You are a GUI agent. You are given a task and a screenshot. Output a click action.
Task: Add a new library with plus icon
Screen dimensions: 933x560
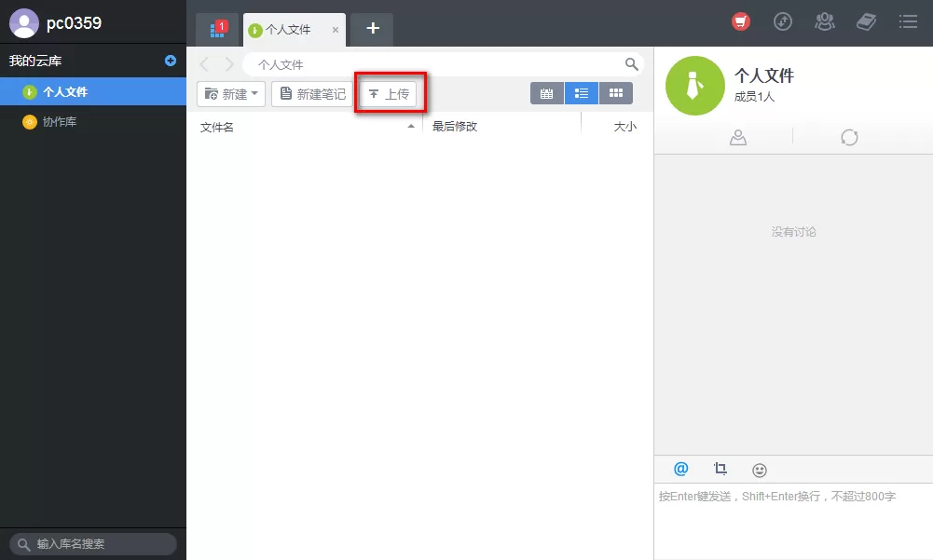point(171,61)
